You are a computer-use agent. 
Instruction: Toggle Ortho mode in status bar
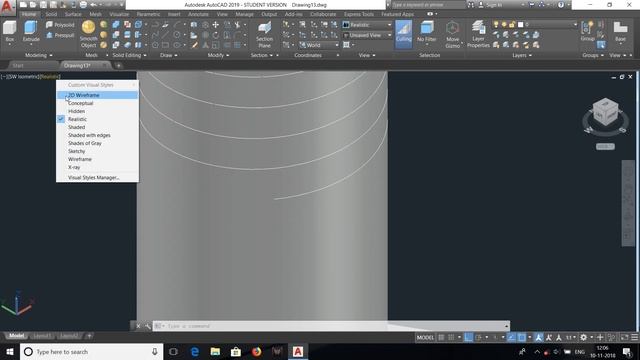(x=469, y=337)
